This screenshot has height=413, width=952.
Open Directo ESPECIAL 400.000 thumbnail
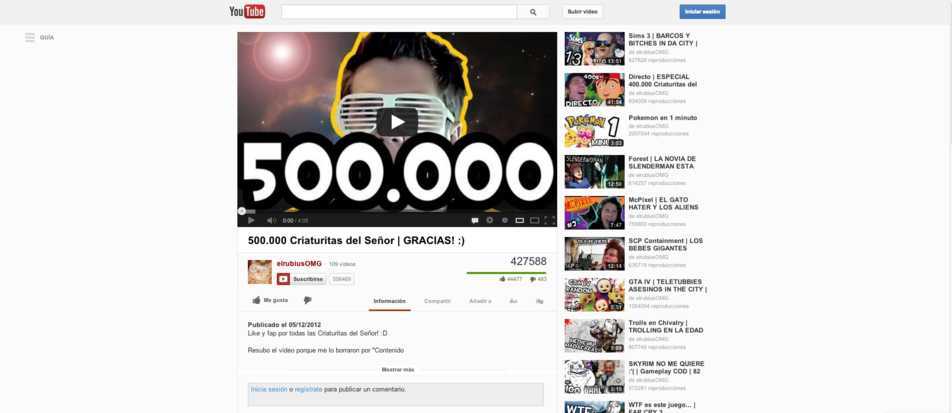(594, 90)
